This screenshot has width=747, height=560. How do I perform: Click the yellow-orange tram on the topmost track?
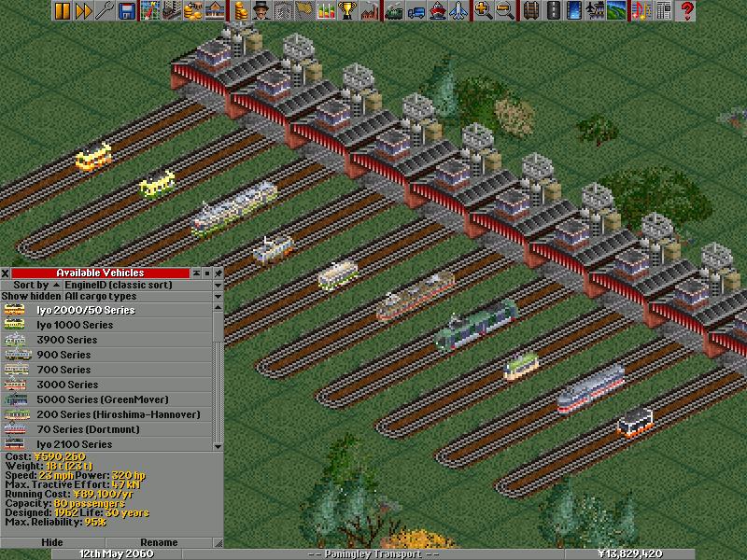pos(93,157)
